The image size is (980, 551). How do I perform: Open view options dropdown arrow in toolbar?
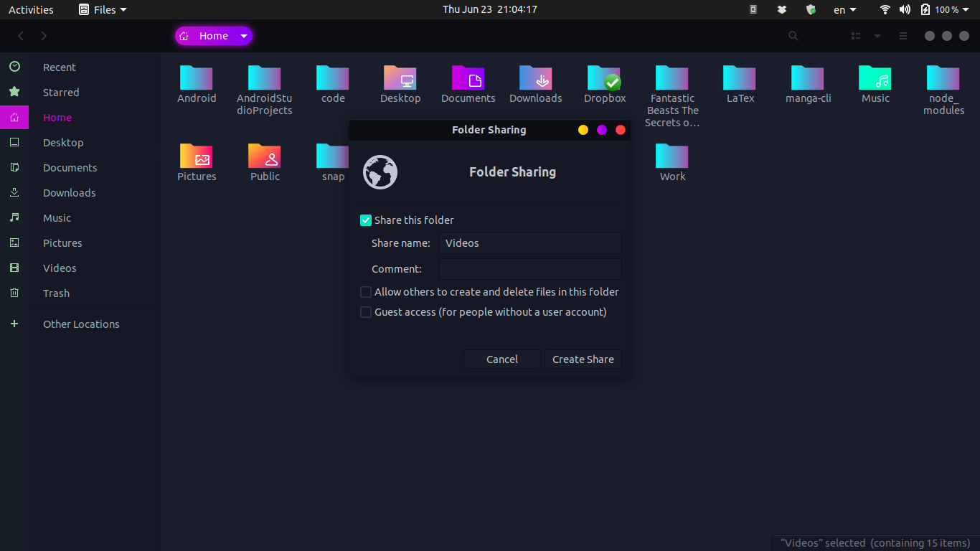point(877,36)
